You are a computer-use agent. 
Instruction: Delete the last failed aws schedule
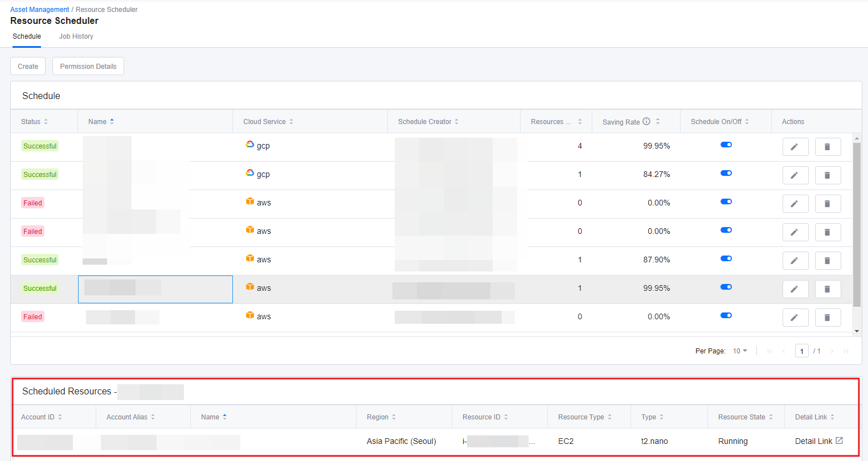[x=828, y=318]
